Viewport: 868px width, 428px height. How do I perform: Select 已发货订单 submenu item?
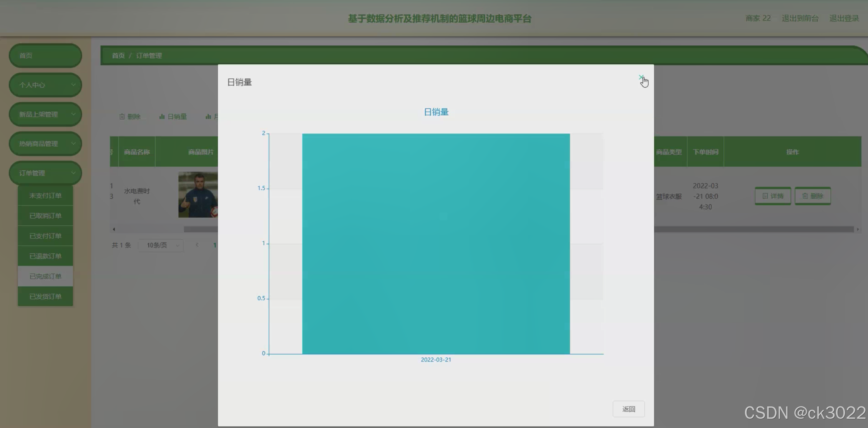(x=45, y=296)
